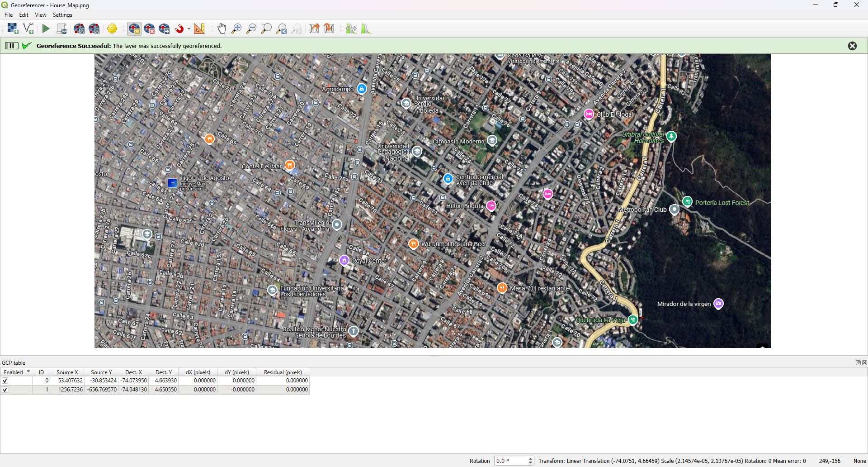The height and width of the screenshot is (467, 868).
Task: Click the Dest. Y column header
Action: pyautogui.click(x=164, y=372)
